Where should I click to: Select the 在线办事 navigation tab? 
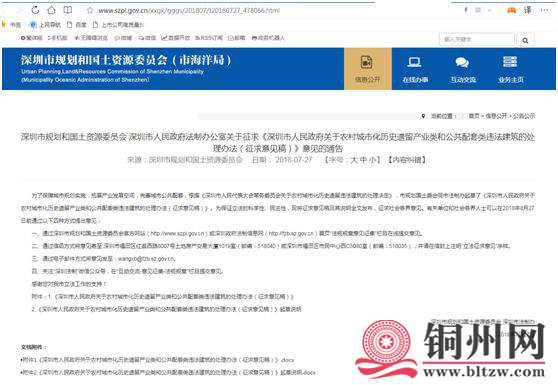415,69
